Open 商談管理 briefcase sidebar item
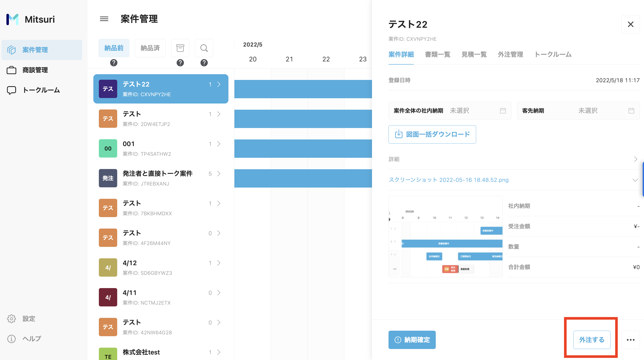This screenshot has height=360, width=644. coord(35,70)
